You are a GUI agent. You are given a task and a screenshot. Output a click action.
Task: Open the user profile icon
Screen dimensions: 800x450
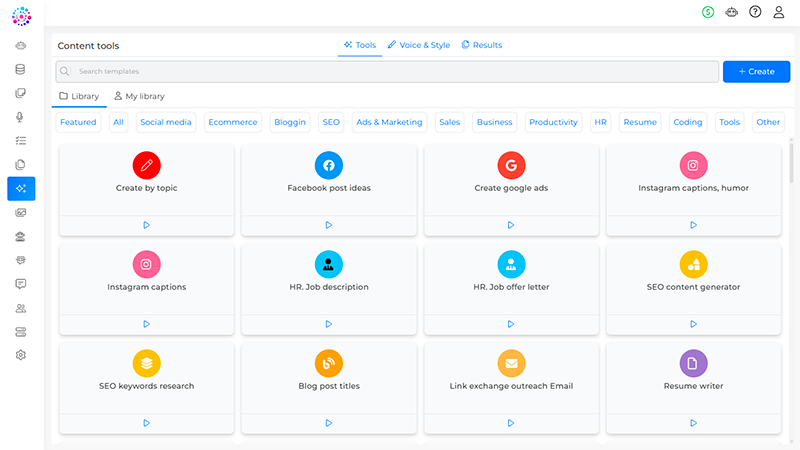coord(779,12)
